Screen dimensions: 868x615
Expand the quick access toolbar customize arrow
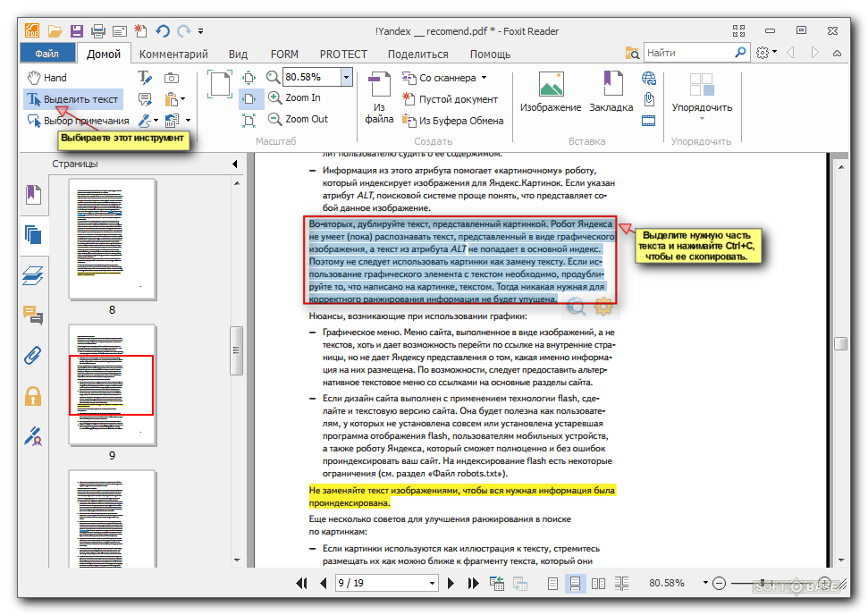(x=200, y=31)
